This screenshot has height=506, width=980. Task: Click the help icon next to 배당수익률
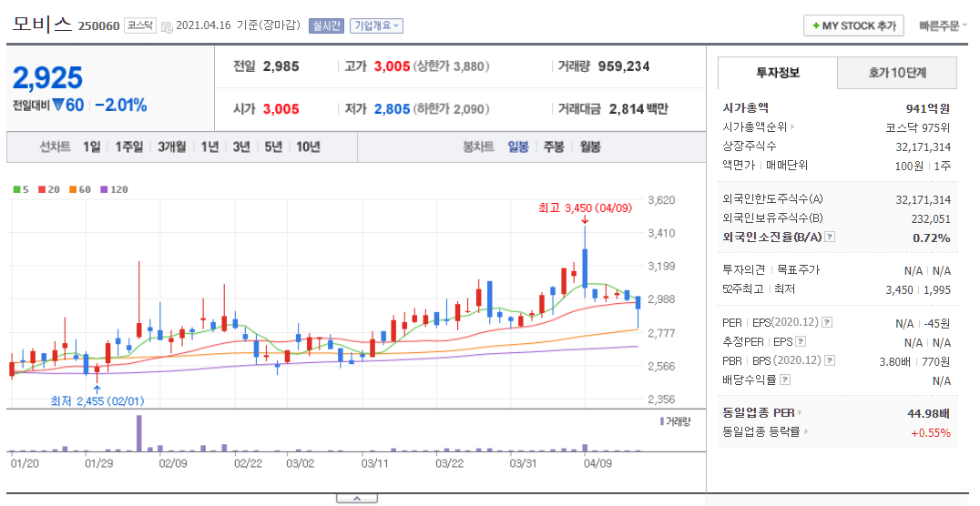pos(786,379)
